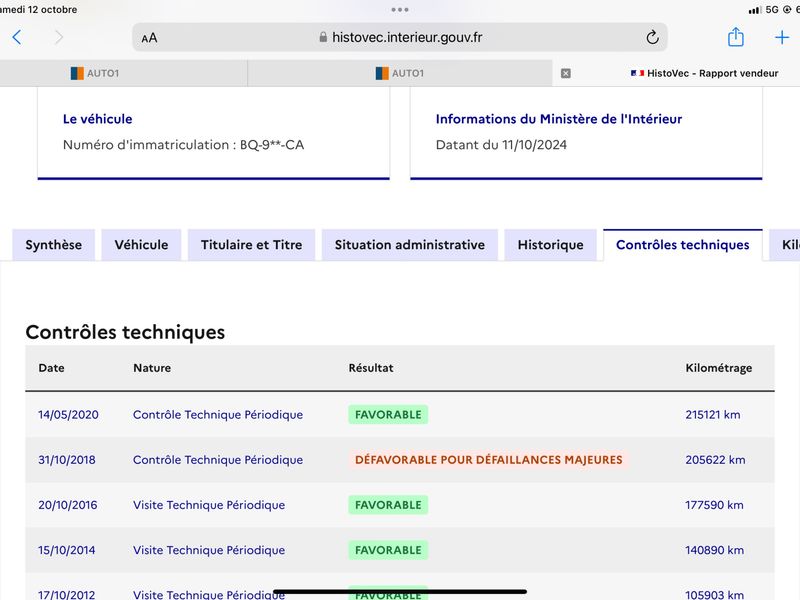
Task: Click the date 14/05/2020
Action: 68,415
